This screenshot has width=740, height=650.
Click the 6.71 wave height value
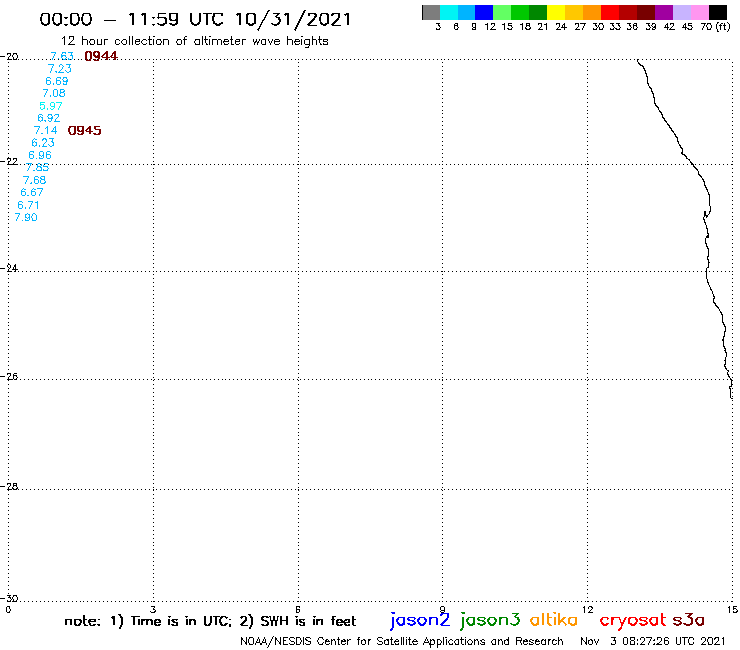click(28, 205)
